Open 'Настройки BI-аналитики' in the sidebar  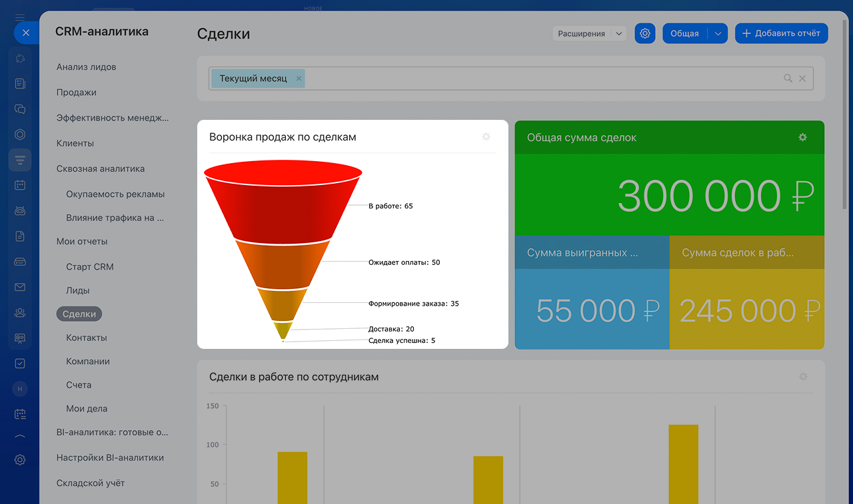tap(110, 458)
